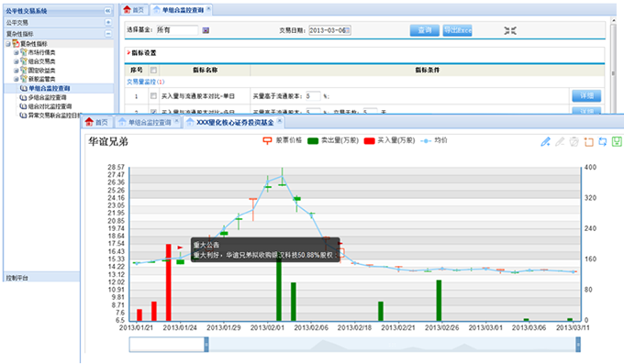Collapse the 复杂性指标 panel with the minus button

[108, 34]
